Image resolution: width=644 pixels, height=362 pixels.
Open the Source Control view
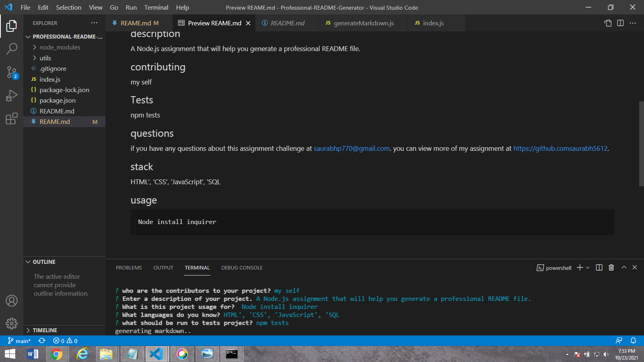tap(12, 73)
